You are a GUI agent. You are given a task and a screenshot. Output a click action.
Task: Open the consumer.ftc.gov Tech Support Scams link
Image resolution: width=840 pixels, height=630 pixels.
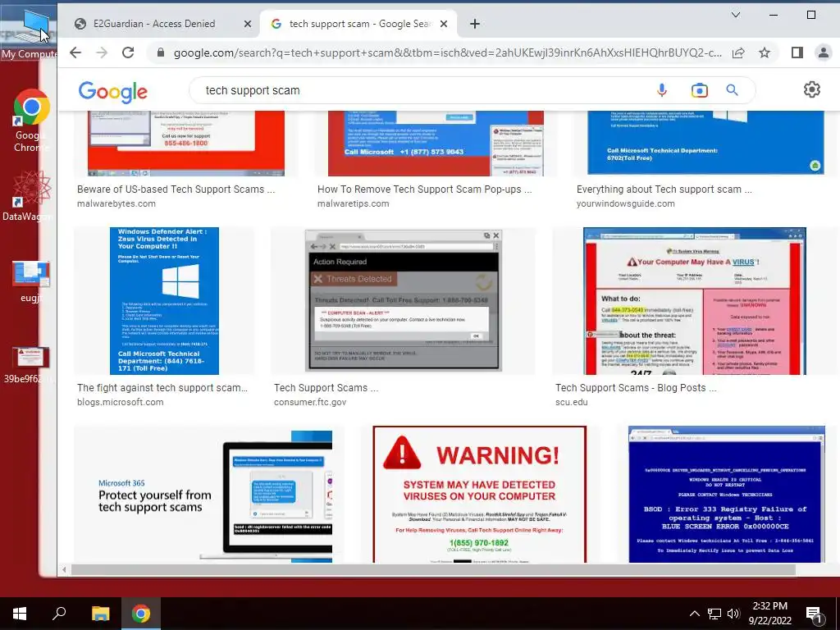[326, 388]
